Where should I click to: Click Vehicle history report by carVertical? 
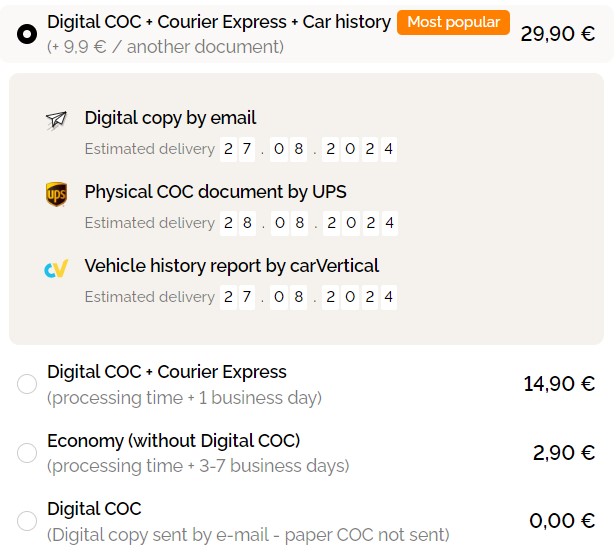231,265
